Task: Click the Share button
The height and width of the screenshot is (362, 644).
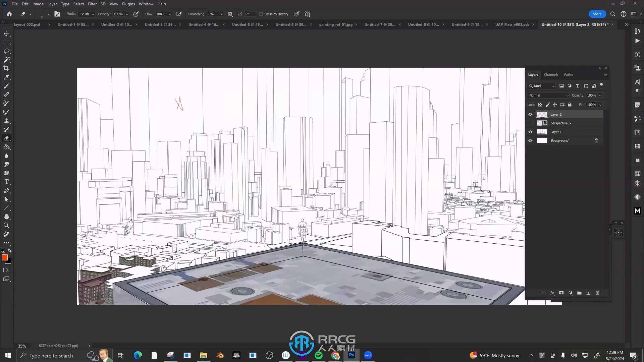Action: click(597, 14)
